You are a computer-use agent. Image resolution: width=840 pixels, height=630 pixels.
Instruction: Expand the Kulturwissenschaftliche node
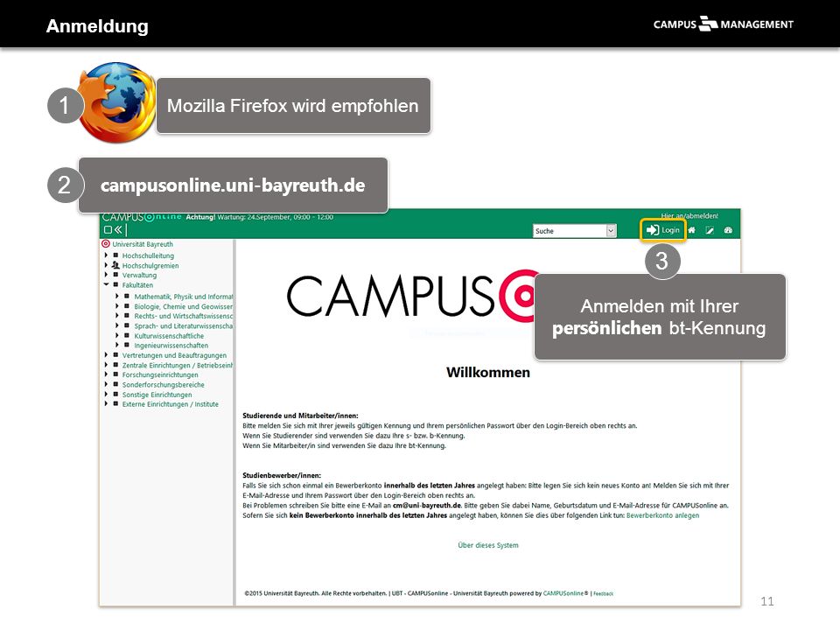[x=116, y=336]
